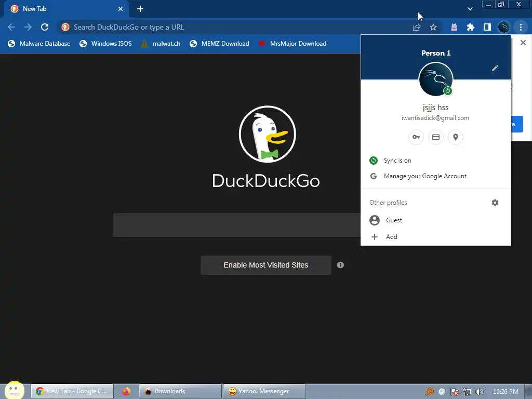Open the pink extension icon in toolbar
The image size is (532, 399).
454,27
